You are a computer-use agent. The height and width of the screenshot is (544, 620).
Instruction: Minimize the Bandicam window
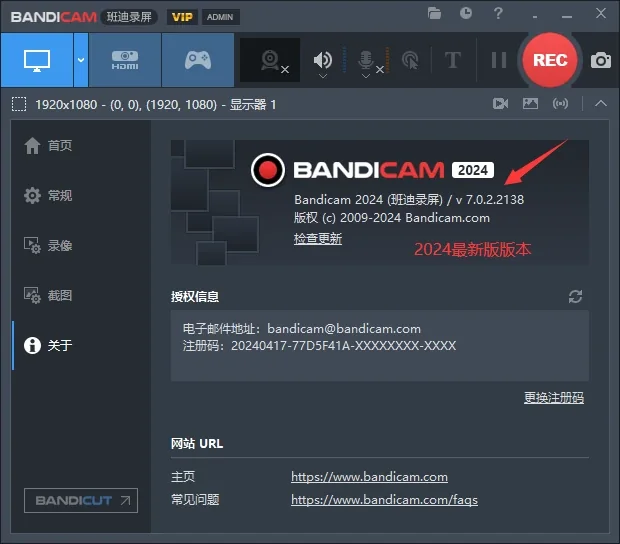(x=567, y=16)
